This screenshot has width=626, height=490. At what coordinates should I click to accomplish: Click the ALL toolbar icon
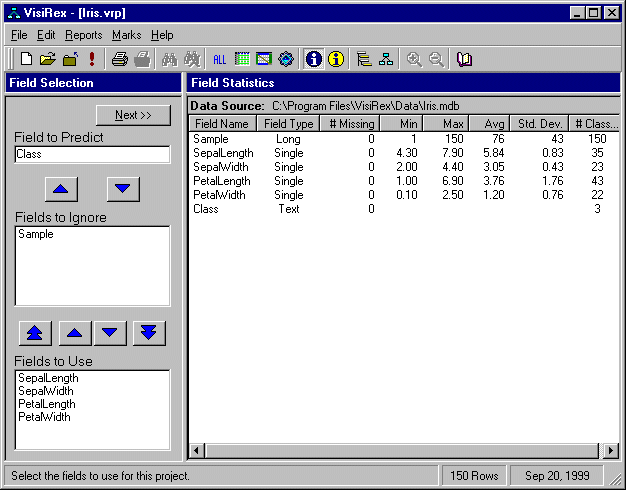[x=220, y=59]
